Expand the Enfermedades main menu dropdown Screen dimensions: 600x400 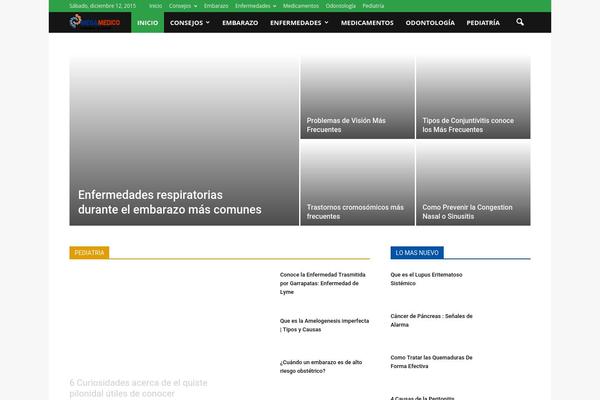pos(299,22)
